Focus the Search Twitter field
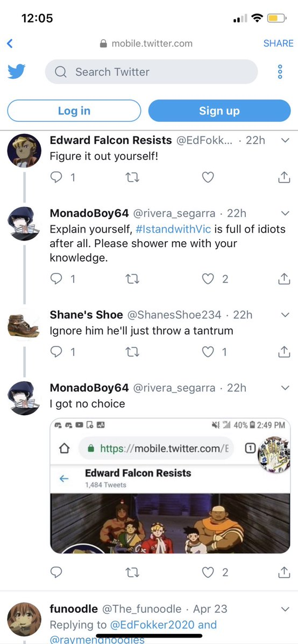The height and width of the screenshot is (644, 298). click(152, 72)
